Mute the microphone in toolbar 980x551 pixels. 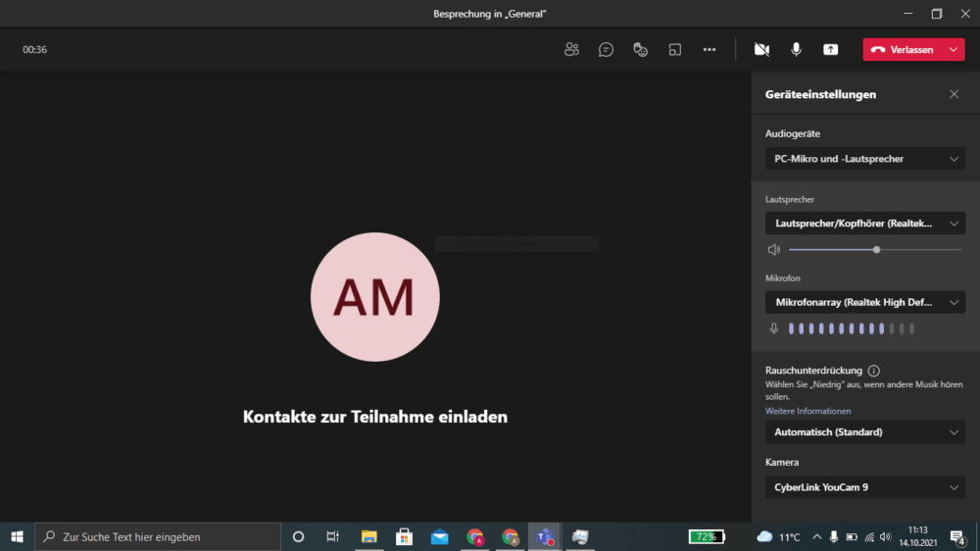pos(796,49)
